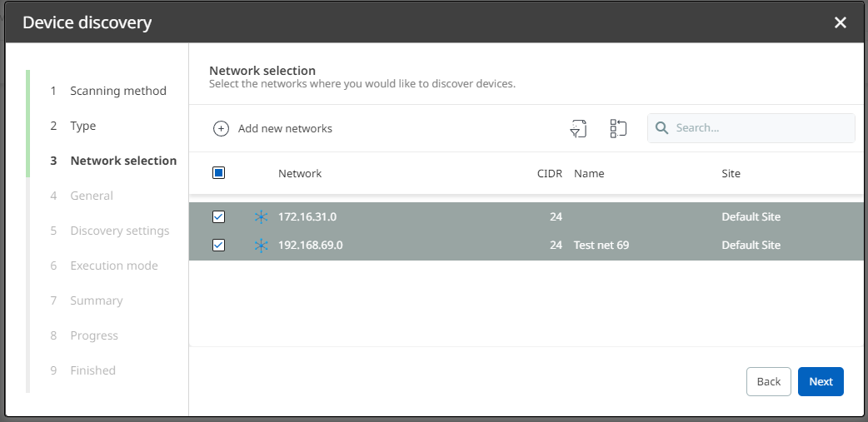Sort by the Site column header

click(731, 173)
